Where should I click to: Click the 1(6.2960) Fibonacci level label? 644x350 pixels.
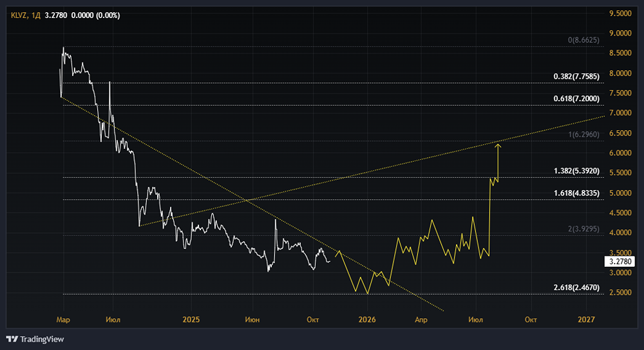coord(583,134)
